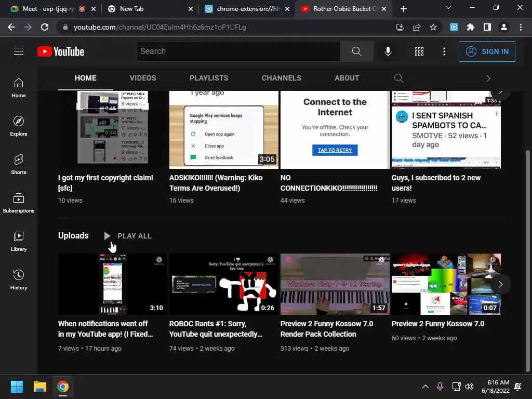This screenshot has height=399, width=532.
Task: Reload the current page
Action: click(45, 27)
